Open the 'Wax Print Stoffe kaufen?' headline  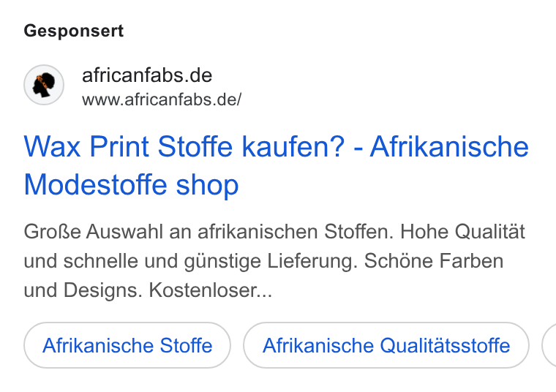pos(184,147)
